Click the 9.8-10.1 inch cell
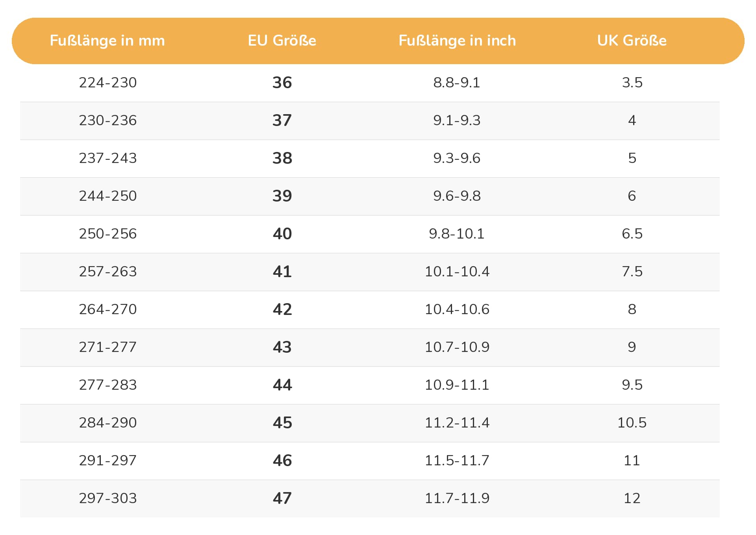The width and height of the screenshot is (756, 535). 457,234
